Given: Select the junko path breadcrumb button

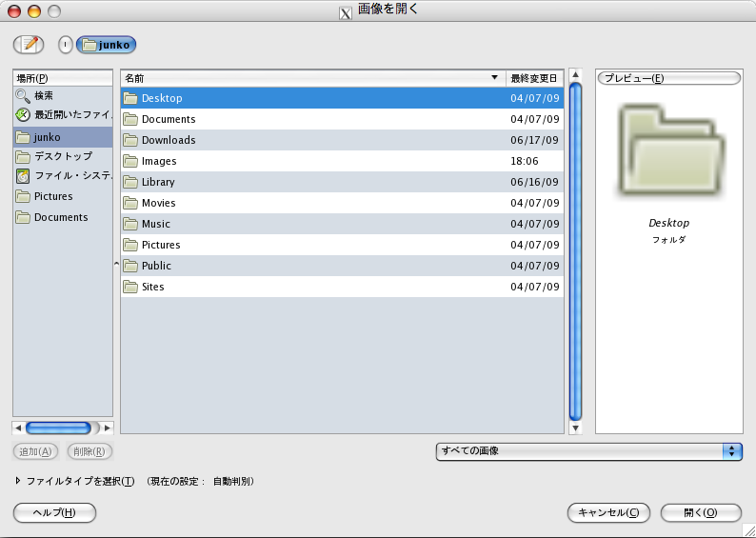Looking at the screenshot, I should tap(106, 44).
